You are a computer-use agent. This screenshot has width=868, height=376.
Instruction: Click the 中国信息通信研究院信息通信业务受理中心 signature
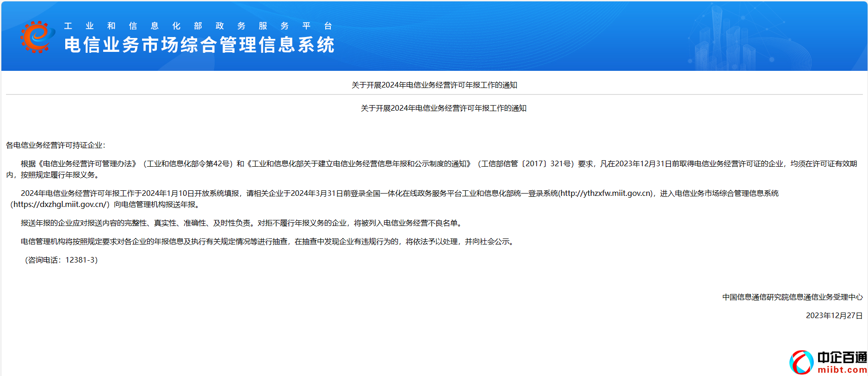click(792, 297)
